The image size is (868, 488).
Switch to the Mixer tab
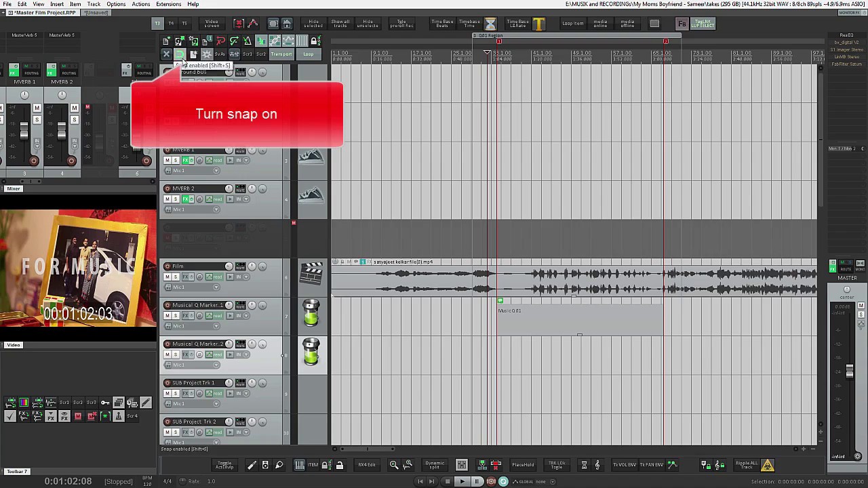[14, 188]
